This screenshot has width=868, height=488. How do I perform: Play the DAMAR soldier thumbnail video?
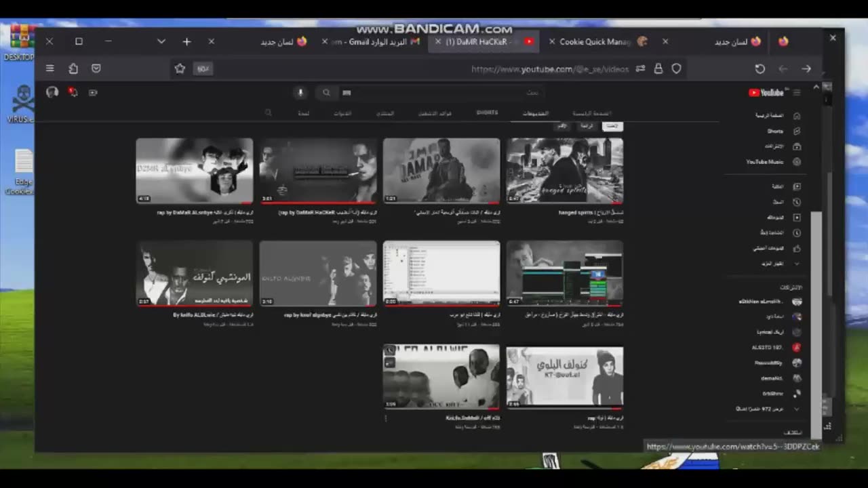coord(441,171)
